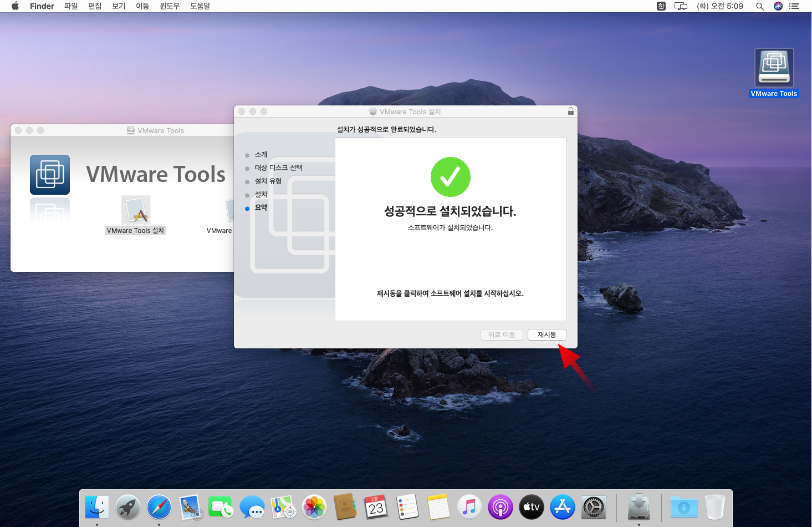
Task: Open the 윈도우 menu
Action: point(170,6)
